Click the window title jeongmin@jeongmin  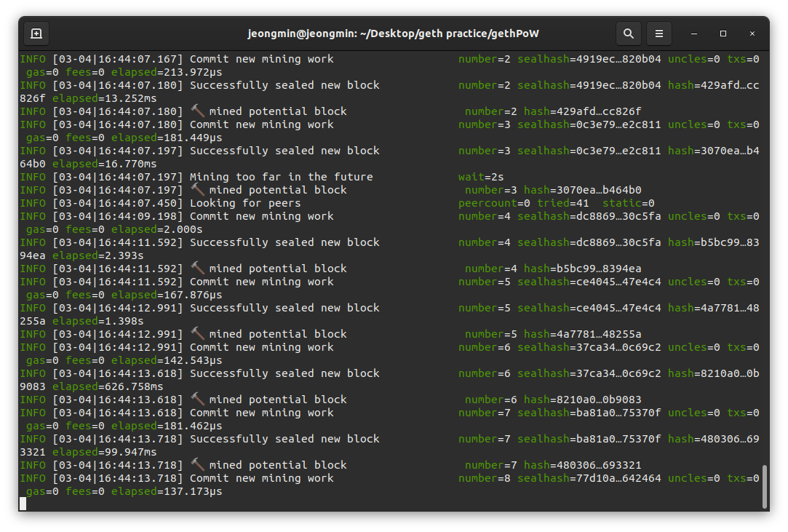tap(393, 33)
